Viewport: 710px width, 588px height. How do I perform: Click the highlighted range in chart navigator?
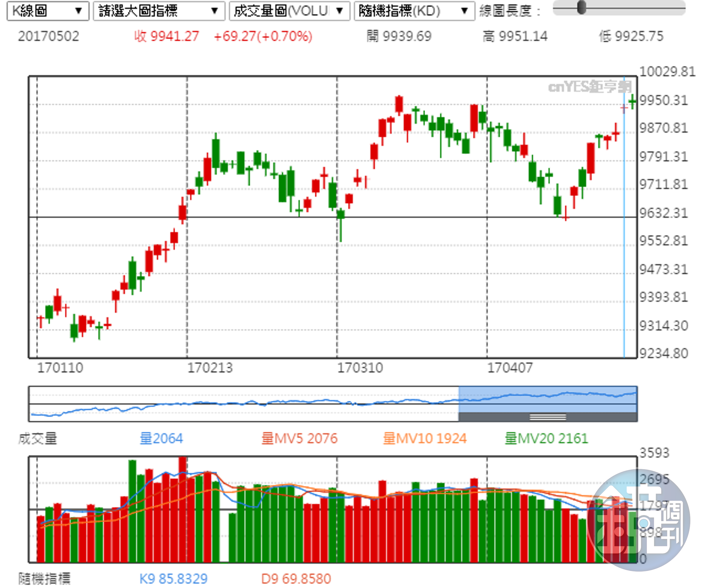(x=548, y=399)
